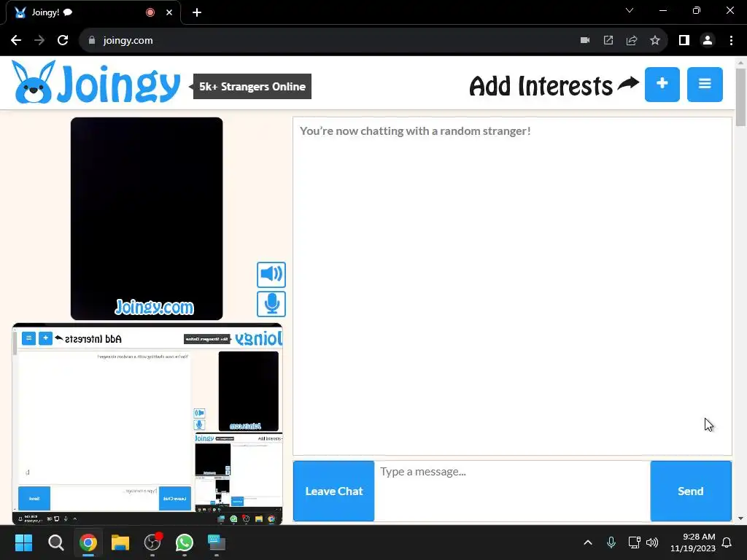The height and width of the screenshot is (560, 747).
Task: Mute the stranger's speaker audio
Action: tap(271, 274)
